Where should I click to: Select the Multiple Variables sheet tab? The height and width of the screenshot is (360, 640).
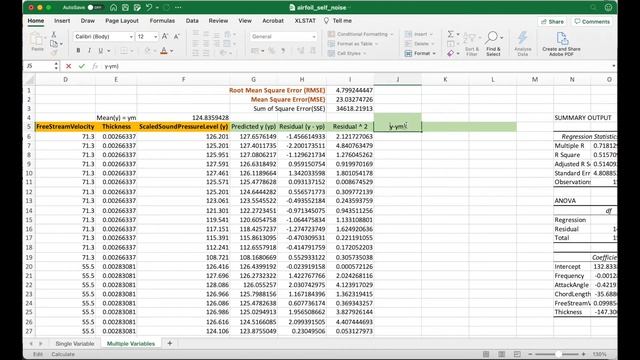(x=131, y=344)
